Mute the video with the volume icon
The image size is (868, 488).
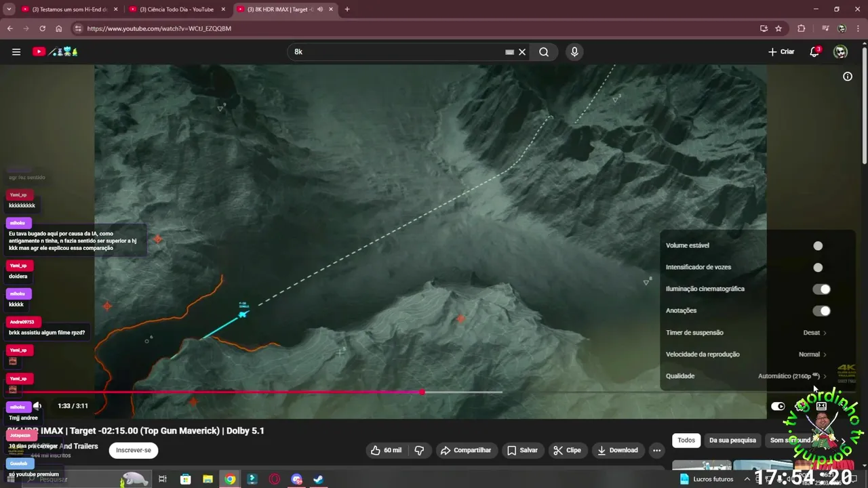tap(37, 406)
